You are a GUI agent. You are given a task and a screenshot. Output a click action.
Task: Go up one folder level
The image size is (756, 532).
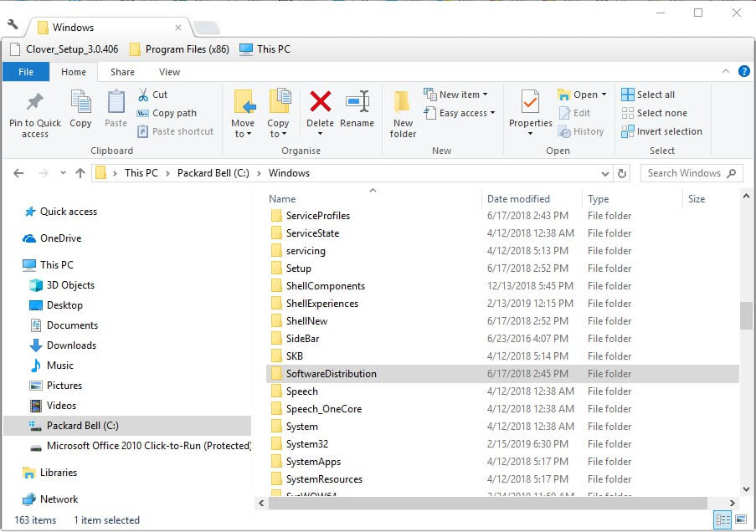80,173
